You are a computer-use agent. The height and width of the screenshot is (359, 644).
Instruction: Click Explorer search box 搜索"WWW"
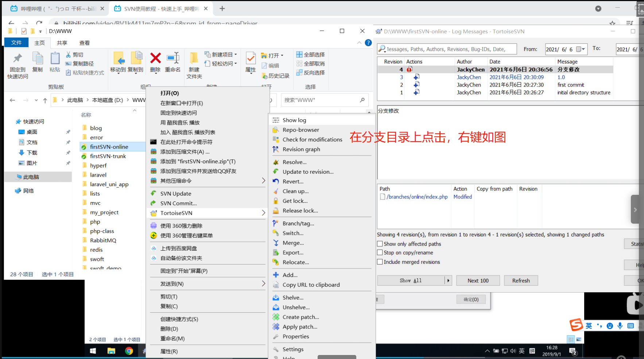325,100
